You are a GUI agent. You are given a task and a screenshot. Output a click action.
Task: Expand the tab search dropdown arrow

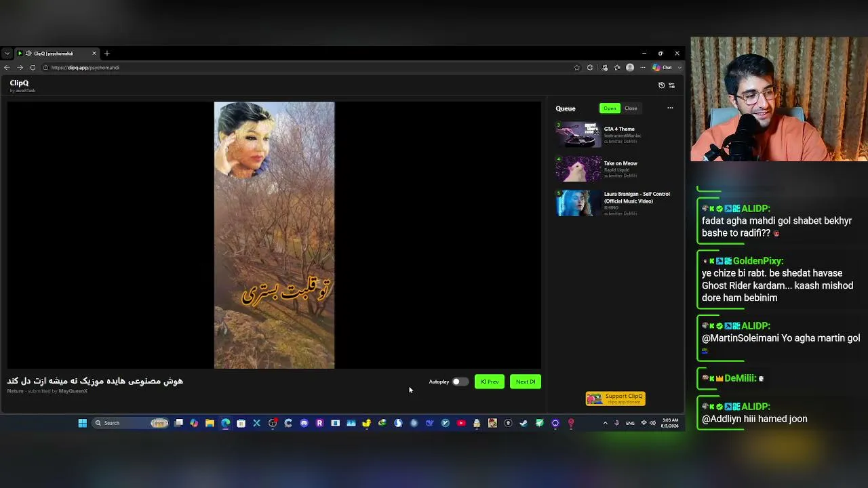[x=7, y=54]
